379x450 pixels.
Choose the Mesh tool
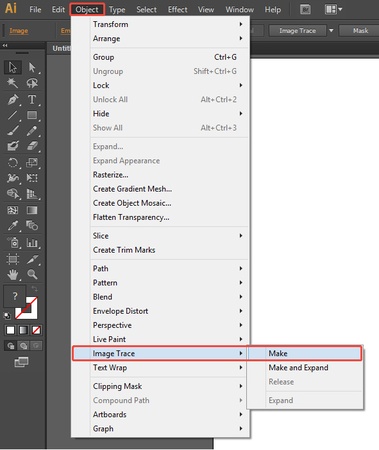[x=13, y=210]
